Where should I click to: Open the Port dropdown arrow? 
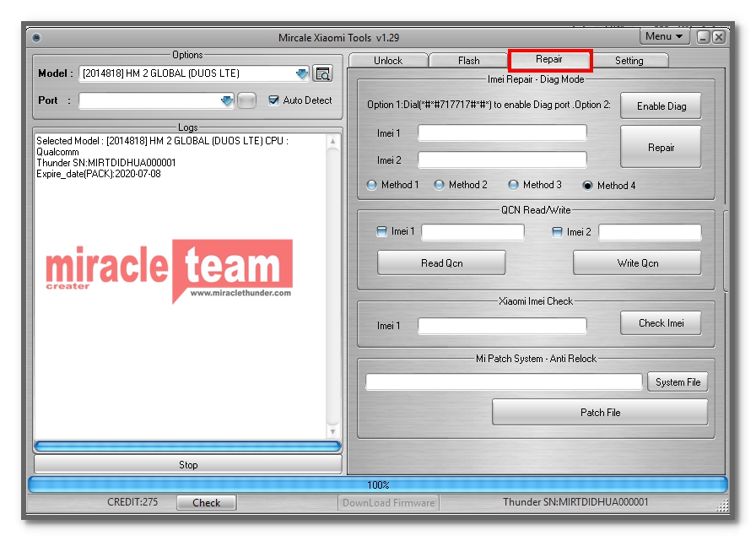227,100
